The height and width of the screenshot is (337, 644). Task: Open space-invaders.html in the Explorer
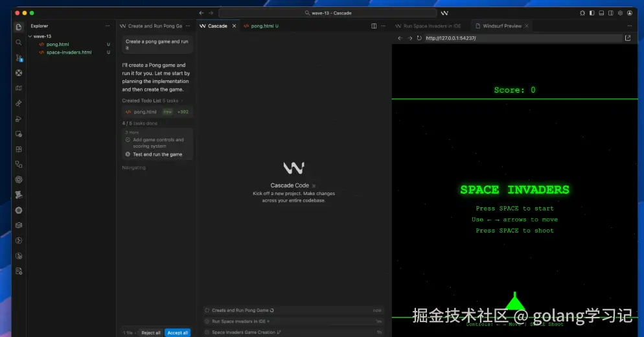(70, 52)
